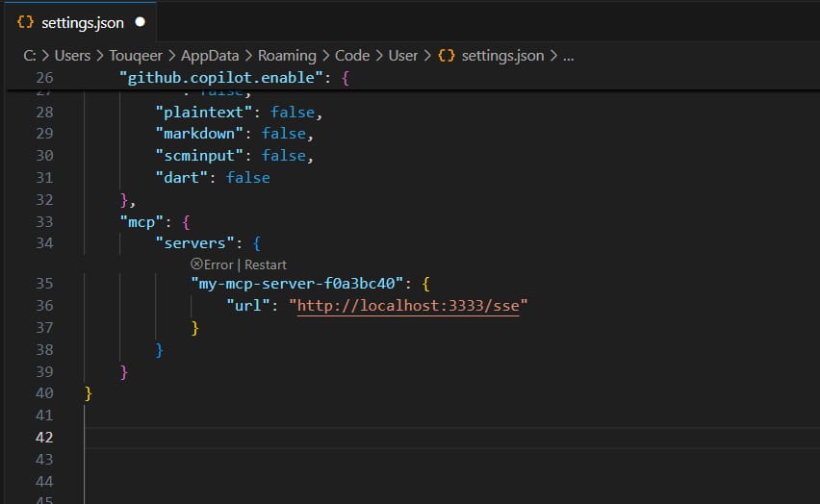Click line number 35 in the gutter
Image resolution: width=820 pixels, height=504 pixels.
44,284
